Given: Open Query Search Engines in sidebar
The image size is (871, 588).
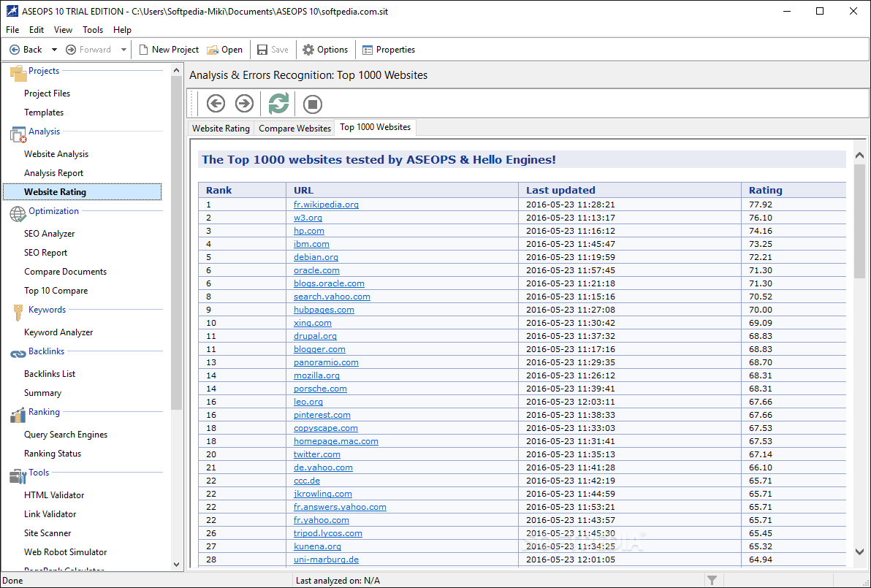Looking at the screenshot, I should (66, 434).
